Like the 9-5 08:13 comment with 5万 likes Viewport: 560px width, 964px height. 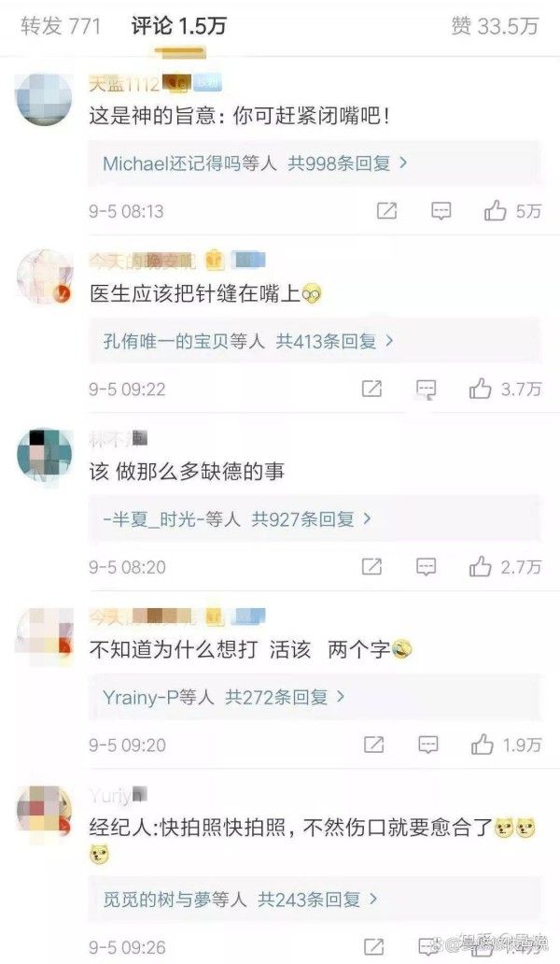(x=495, y=211)
